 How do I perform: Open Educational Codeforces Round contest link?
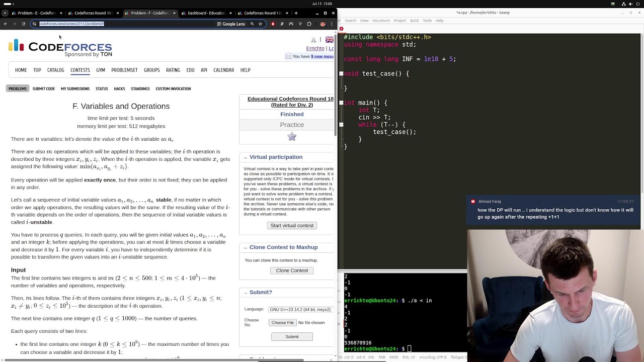coord(290,102)
